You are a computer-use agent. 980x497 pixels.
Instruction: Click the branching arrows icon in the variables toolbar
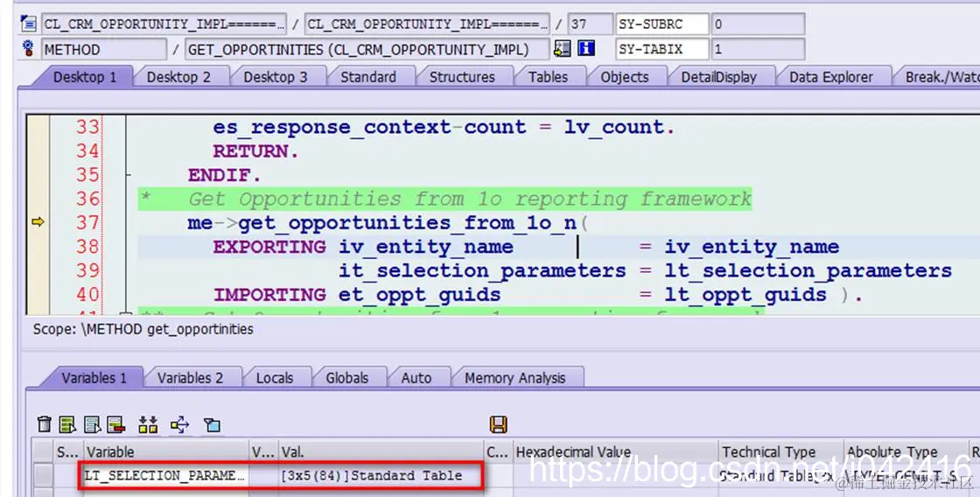click(x=179, y=424)
